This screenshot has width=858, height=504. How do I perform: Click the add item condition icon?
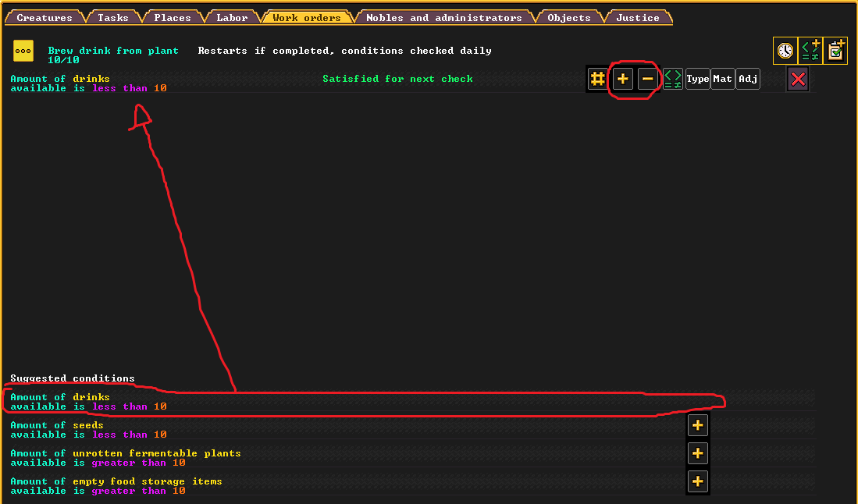pyautogui.click(x=810, y=51)
